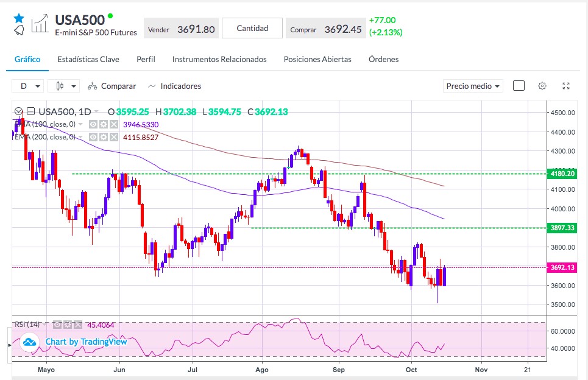Open Precio medio dropdown
Viewport: 588px width, 380px height.
[473, 86]
